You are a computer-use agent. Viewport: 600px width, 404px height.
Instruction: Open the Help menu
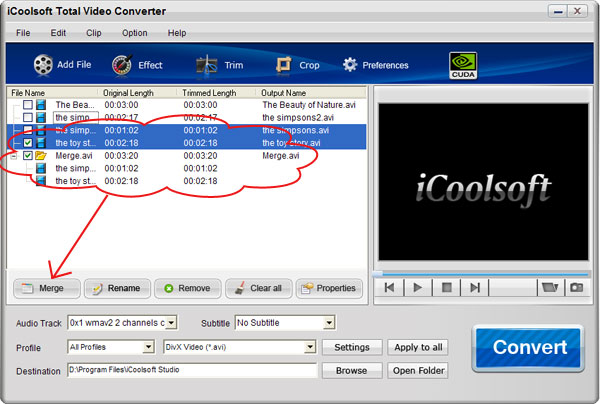[x=177, y=33]
